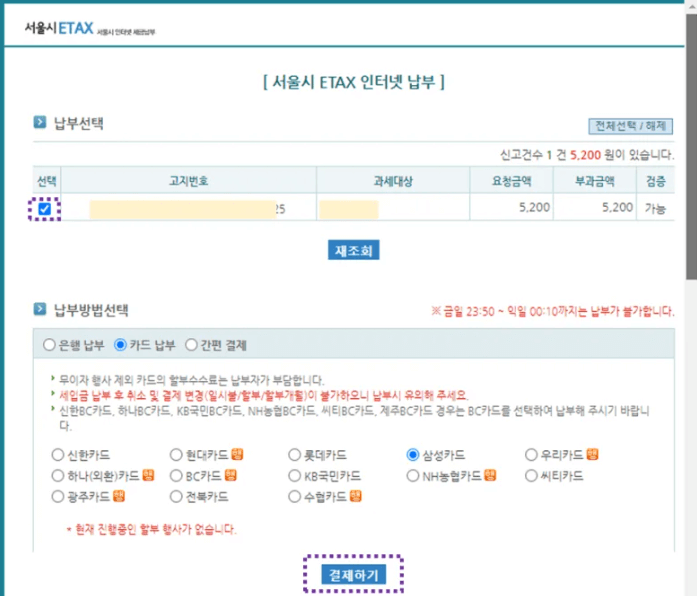Click the 요청금액 column header
The width and height of the screenshot is (697, 596).
click(511, 180)
